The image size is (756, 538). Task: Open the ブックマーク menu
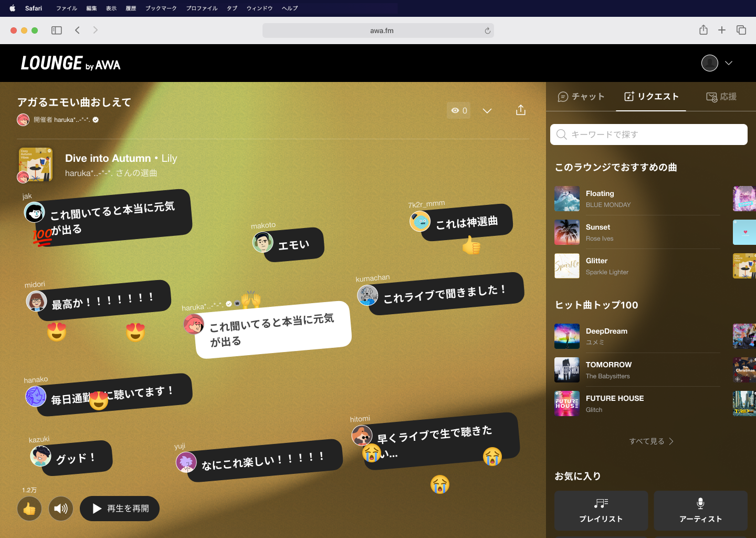point(161,8)
